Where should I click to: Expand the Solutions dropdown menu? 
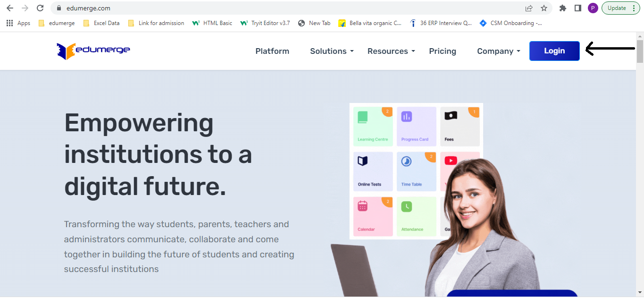click(x=332, y=51)
